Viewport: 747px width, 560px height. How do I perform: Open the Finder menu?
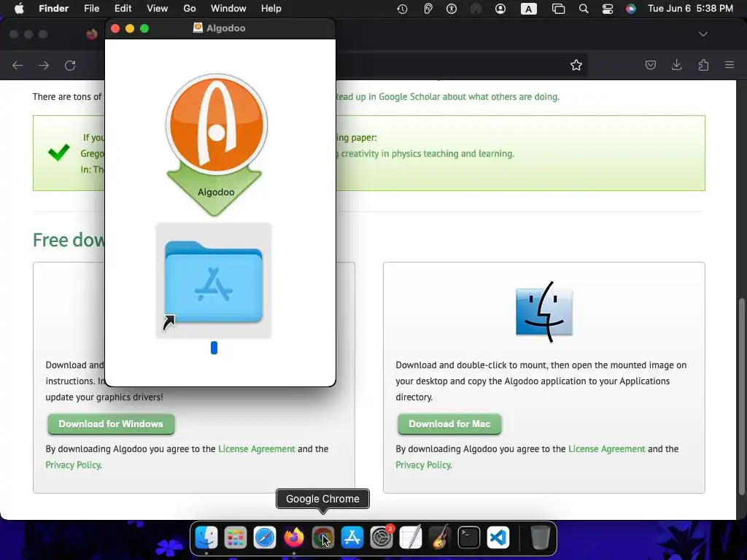(53, 9)
